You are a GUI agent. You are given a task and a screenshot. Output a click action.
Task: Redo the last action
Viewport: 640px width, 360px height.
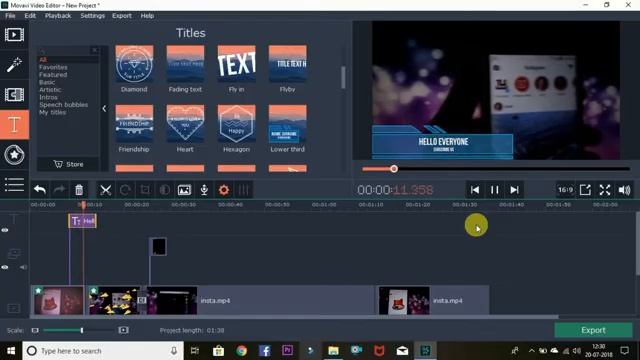click(59, 190)
